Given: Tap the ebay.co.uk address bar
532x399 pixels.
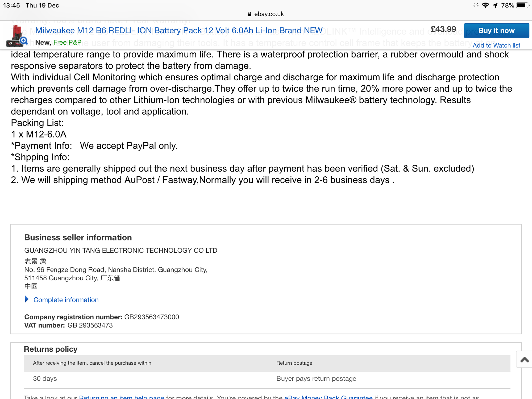Looking at the screenshot, I should coord(266,14).
